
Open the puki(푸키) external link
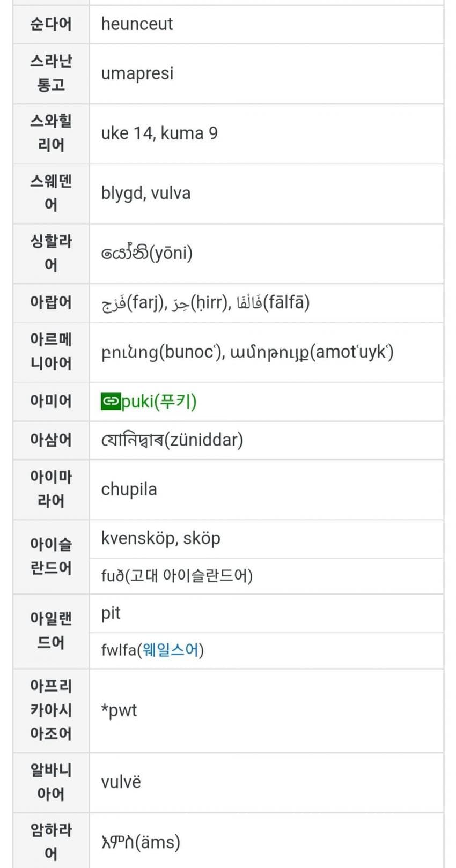point(159,402)
